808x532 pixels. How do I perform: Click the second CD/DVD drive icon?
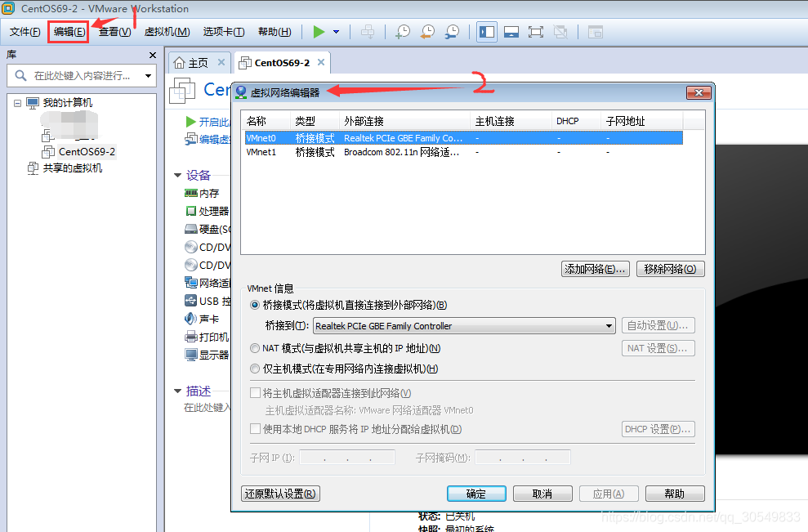coord(190,265)
